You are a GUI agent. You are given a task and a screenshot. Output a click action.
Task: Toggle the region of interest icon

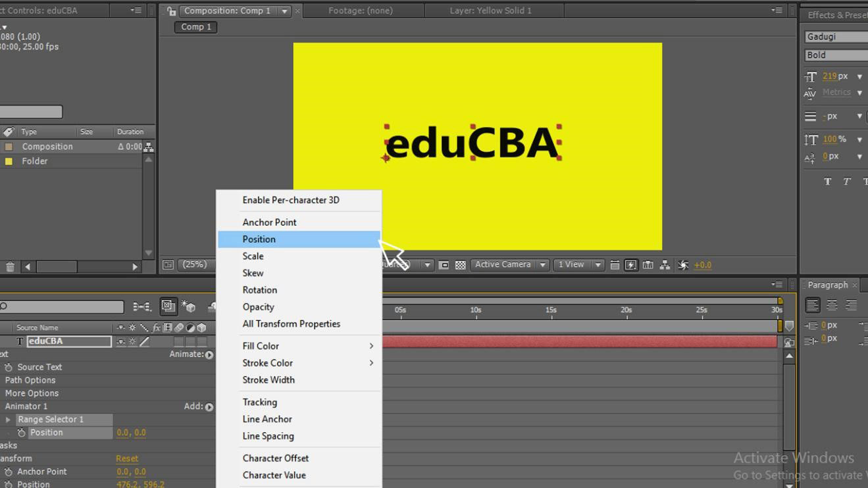click(x=444, y=265)
